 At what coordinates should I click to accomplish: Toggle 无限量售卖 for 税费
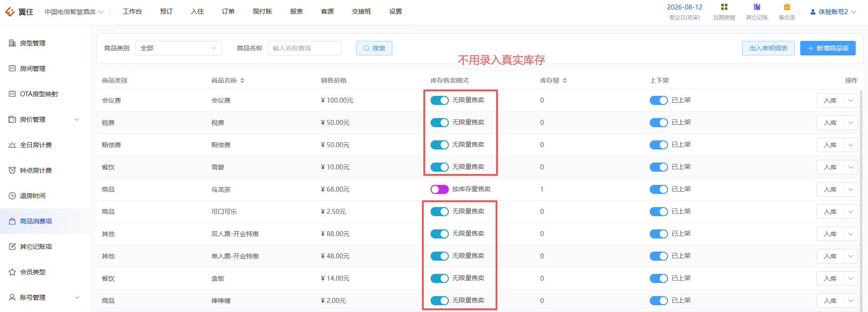tap(440, 123)
